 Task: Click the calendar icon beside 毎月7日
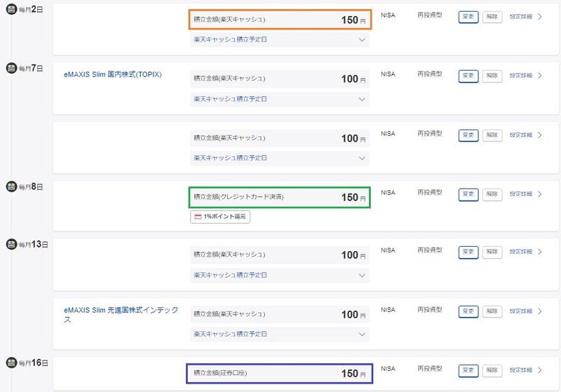pyautogui.click(x=11, y=68)
